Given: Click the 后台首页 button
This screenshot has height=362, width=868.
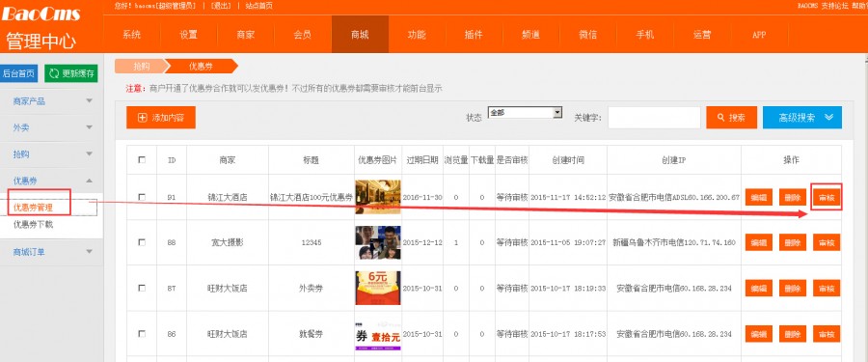Looking at the screenshot, I should point(19,73).
